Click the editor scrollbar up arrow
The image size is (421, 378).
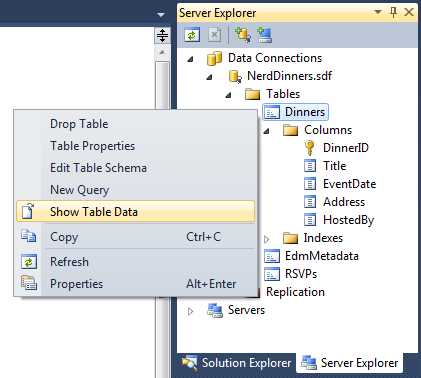pyautogui.click(x=162, y=52)
